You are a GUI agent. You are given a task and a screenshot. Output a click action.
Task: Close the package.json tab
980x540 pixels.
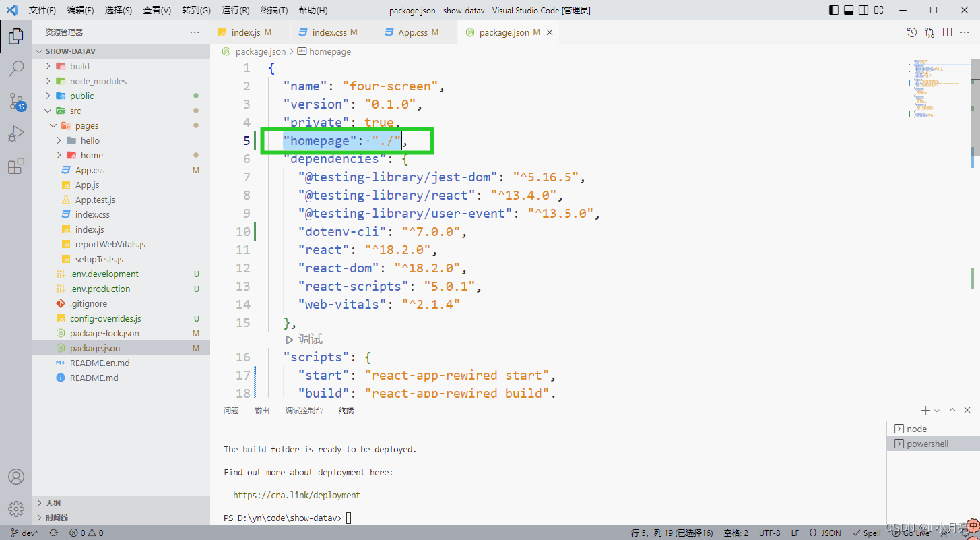click(x=550, y=32)
